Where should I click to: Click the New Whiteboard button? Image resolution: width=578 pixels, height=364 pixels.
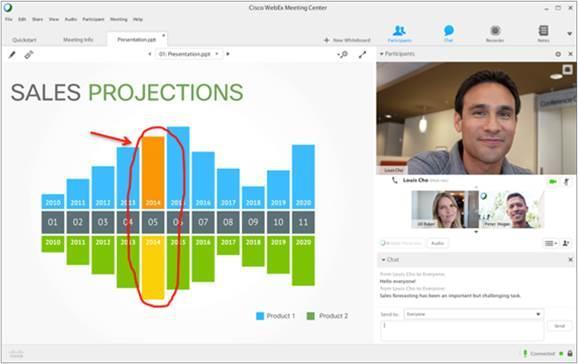pos(347,40)
